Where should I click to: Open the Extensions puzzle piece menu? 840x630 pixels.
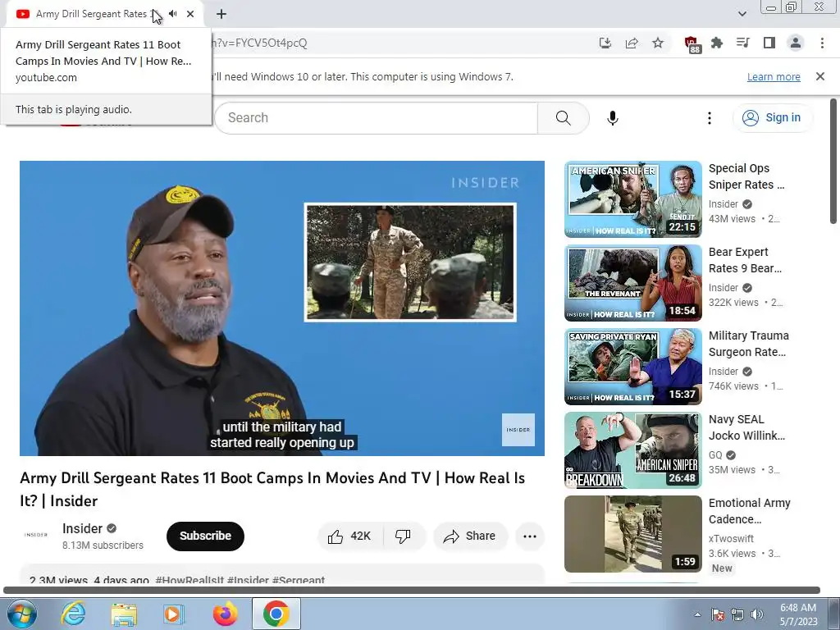click(x=717, y=43)
